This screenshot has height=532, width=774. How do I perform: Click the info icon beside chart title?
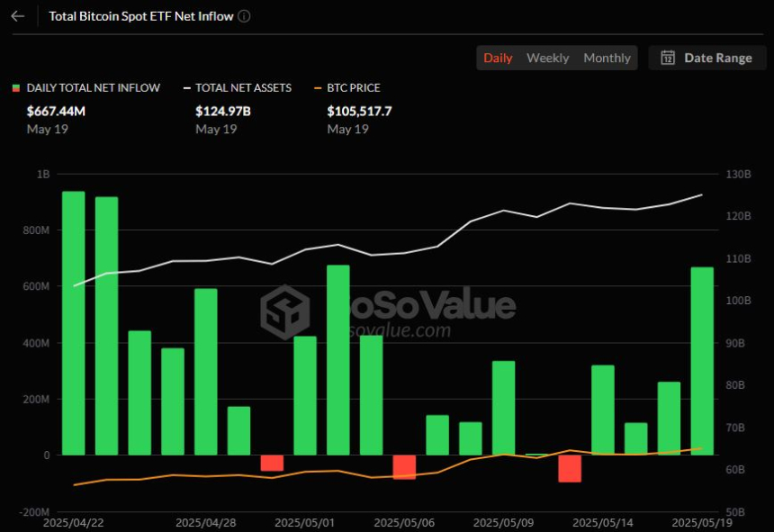coord(245,16)
